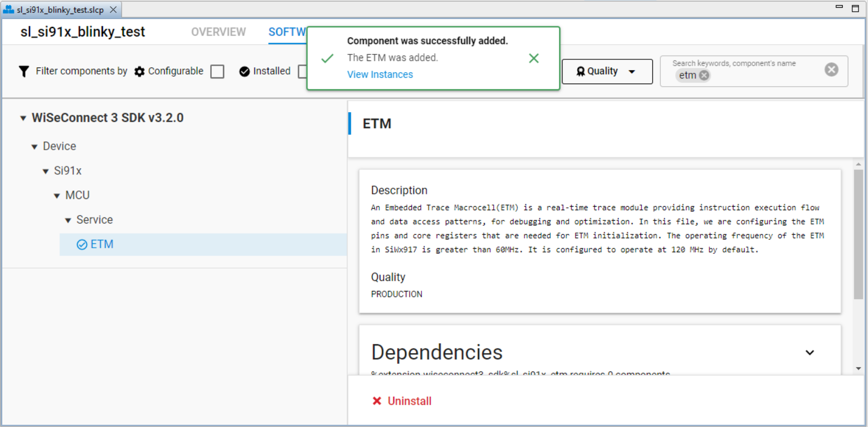
Task: Click the gear icon next to Configurable
Action: coord(139,71)
